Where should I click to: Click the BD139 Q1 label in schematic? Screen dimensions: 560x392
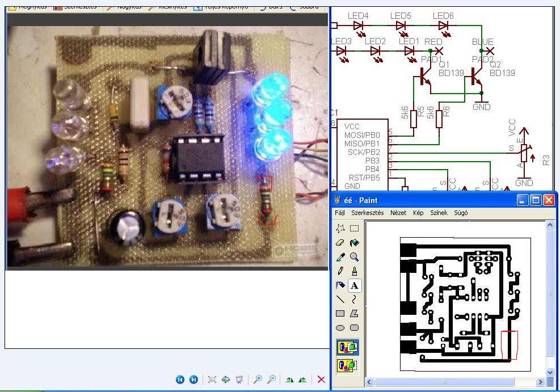pos(452,73)
